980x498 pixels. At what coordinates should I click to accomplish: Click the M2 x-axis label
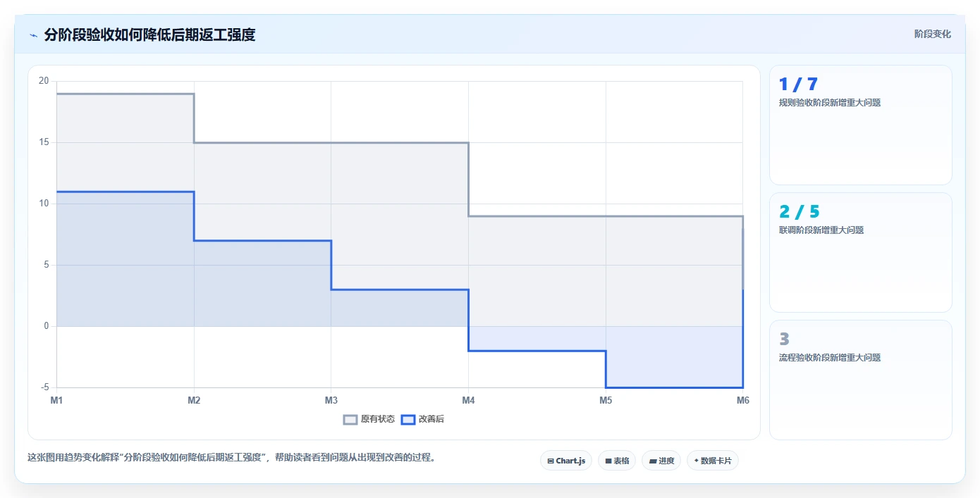click(194, 400)
